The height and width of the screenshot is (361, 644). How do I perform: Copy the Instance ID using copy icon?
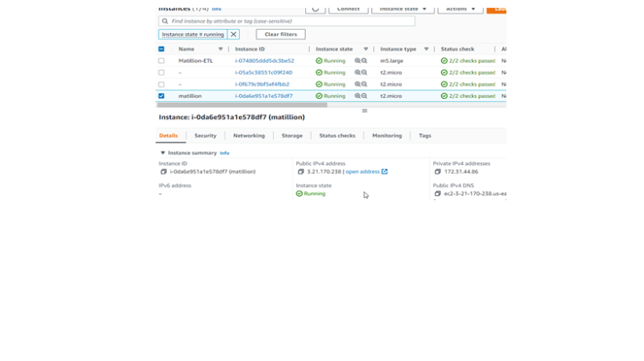163,171
